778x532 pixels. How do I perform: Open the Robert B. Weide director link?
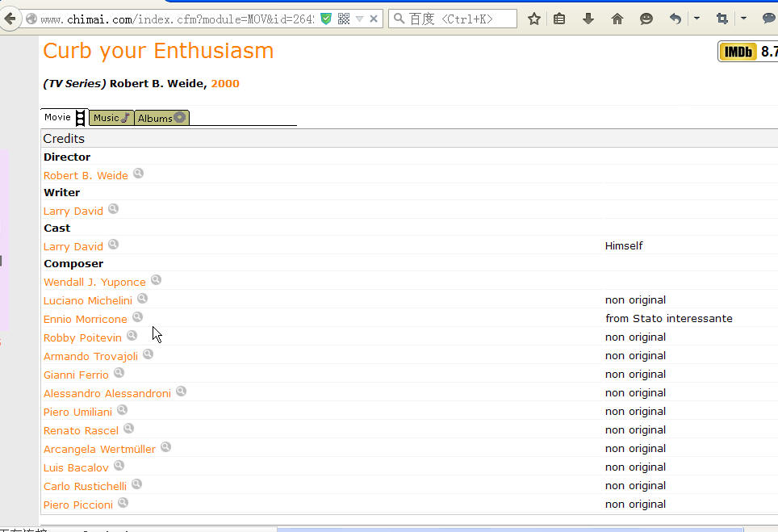86,176
